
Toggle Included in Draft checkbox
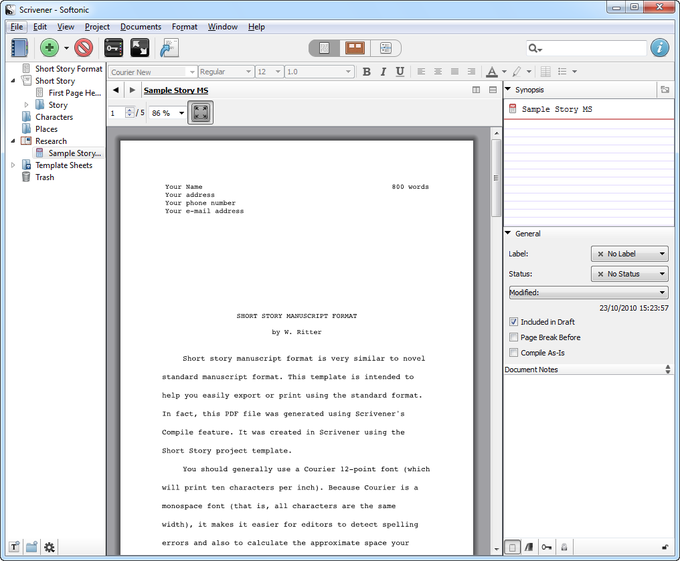coord(513,322)
